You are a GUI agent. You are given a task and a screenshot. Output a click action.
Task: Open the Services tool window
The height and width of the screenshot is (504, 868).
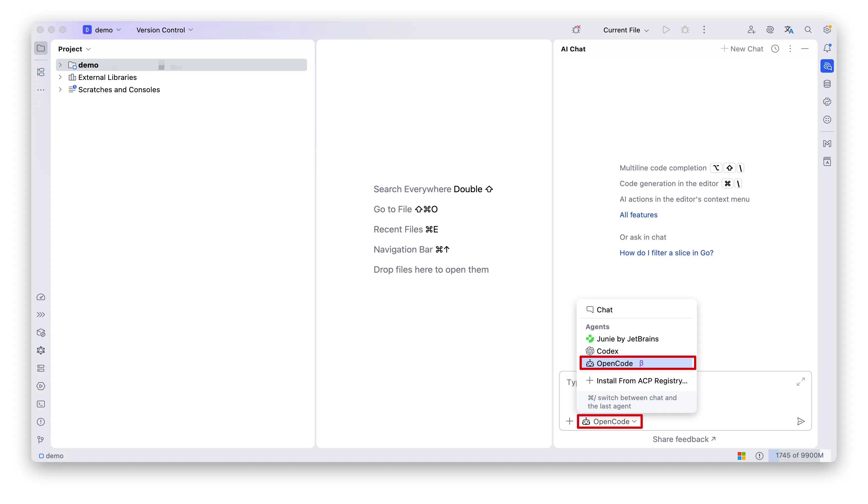(41, 368)
